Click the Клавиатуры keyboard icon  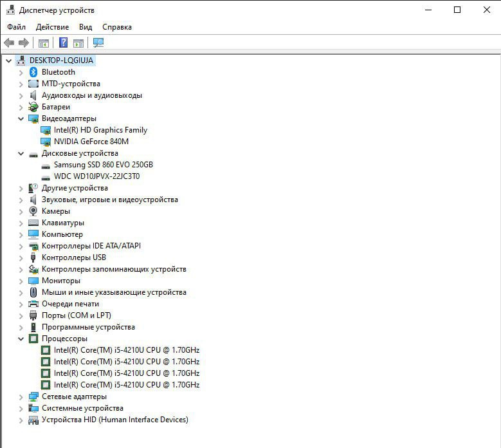tap(33, 223)
